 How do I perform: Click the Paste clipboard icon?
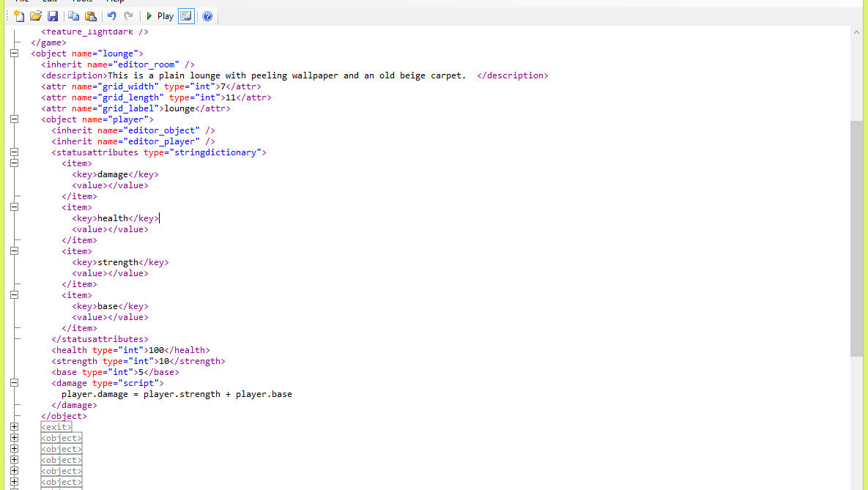(90, 16)
